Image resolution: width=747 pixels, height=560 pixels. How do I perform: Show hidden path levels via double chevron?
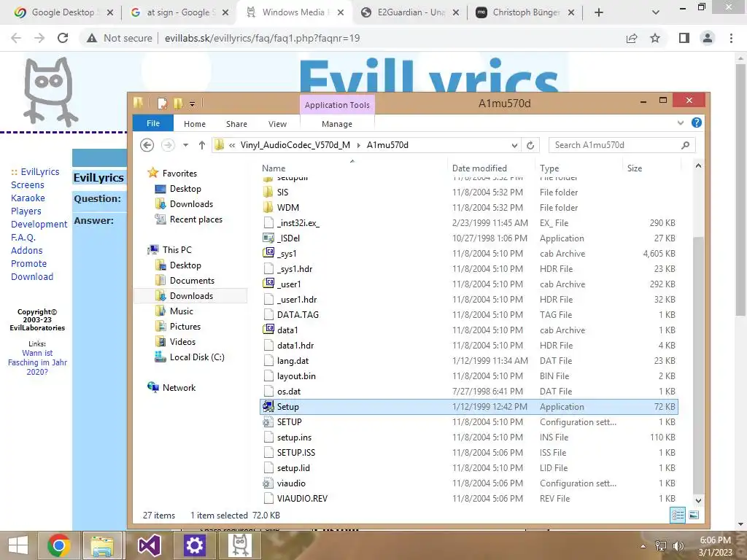(232, 145)
